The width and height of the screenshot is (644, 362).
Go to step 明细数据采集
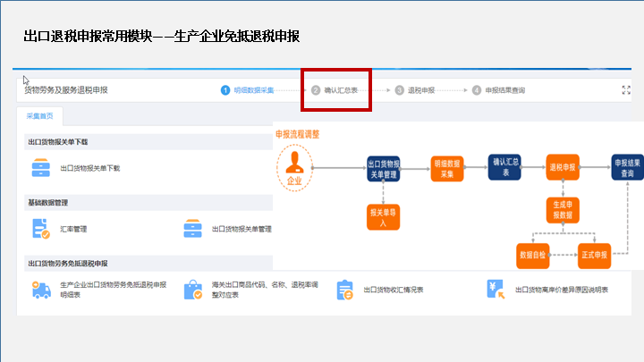[x=254, y=90]
